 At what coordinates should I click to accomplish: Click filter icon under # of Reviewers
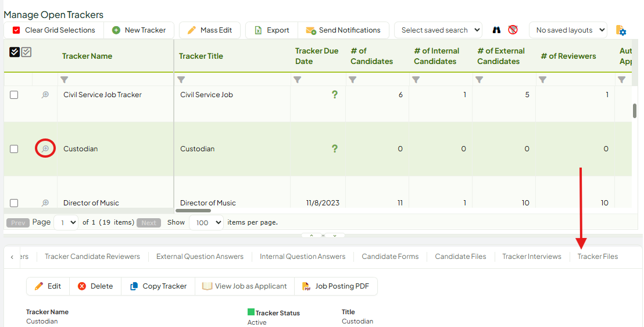click(x=542, y=79)
